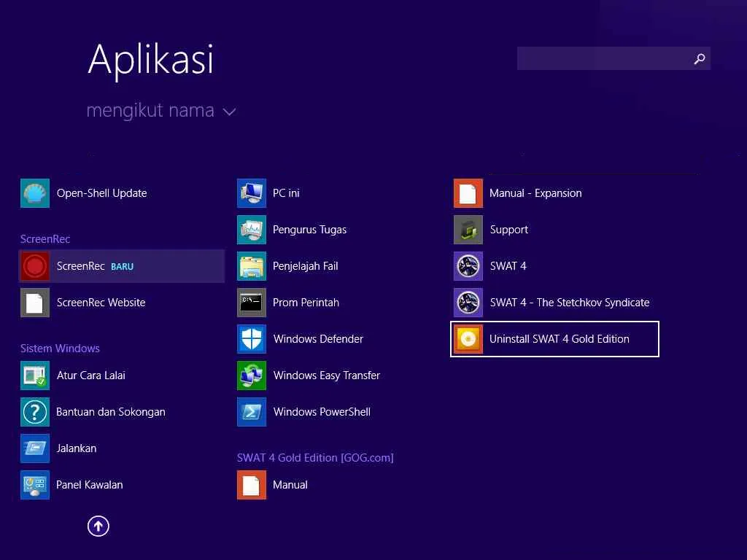Open the Windows Defender shield icon
Image resolution: width=747 pixels, height=560 pixels.
tap(252, 338)
